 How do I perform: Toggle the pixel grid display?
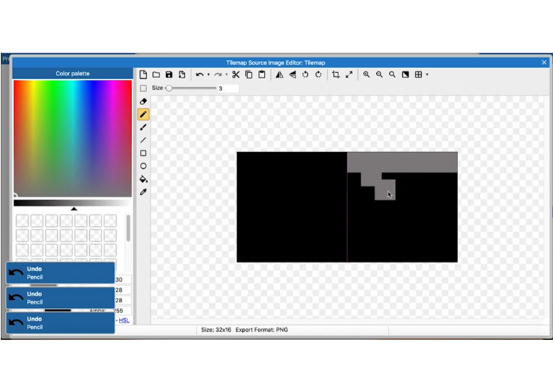418,75
